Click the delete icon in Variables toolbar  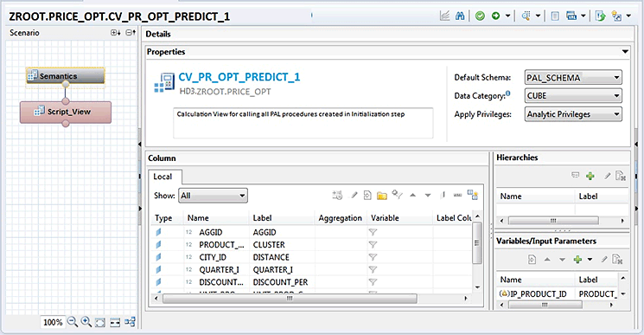point(618,259)
